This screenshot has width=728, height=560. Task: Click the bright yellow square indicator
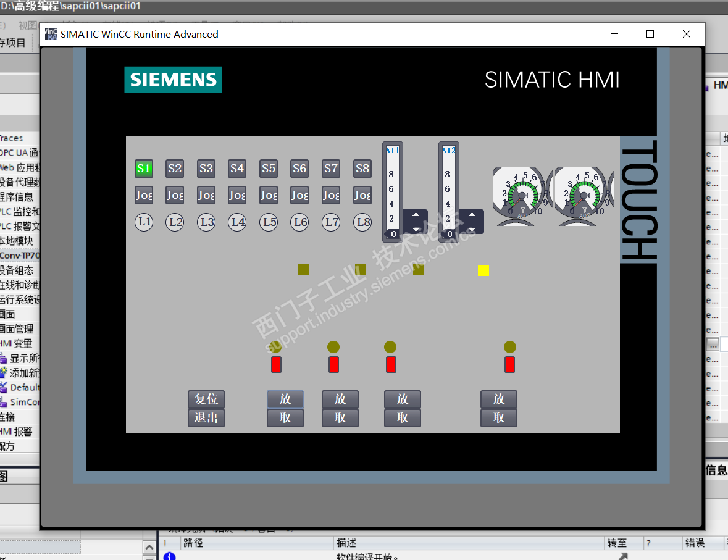coord(483,270)
